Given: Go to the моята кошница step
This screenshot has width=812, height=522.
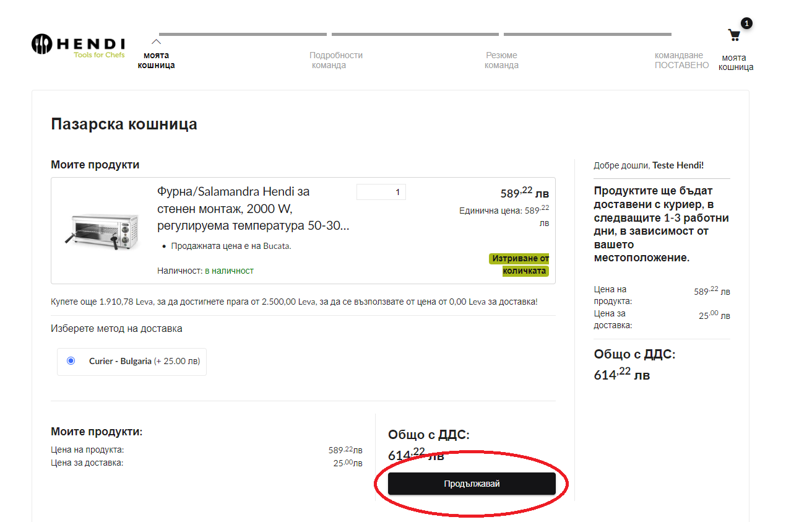Looking at the screenshot, I should 156,60.
